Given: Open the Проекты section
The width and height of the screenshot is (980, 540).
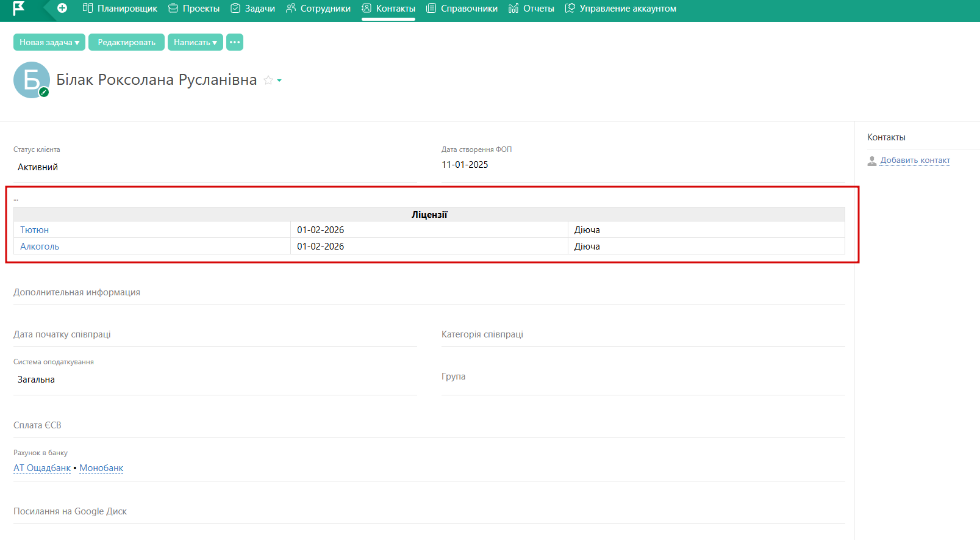Looking at the screenshot, I should click(194, 9).
